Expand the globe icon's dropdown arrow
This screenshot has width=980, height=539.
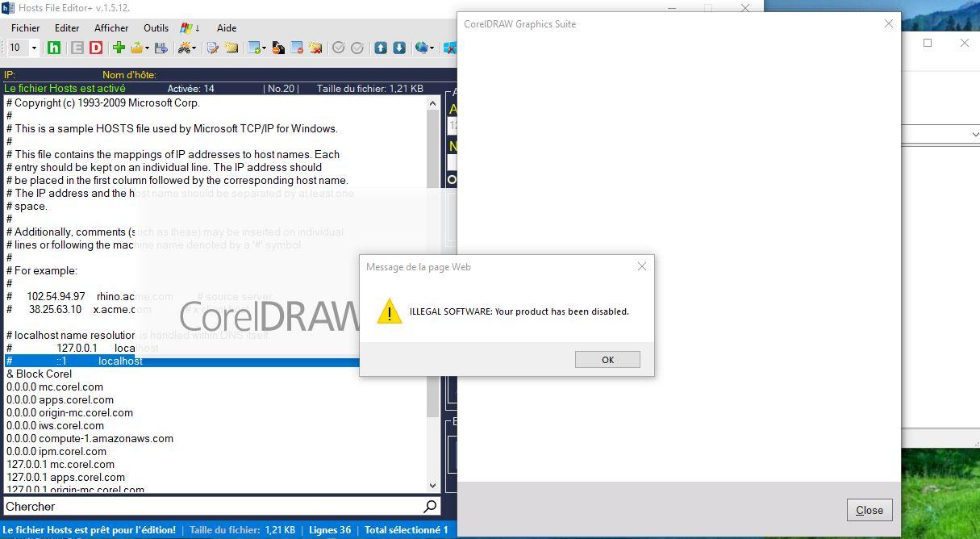point(432,48)
